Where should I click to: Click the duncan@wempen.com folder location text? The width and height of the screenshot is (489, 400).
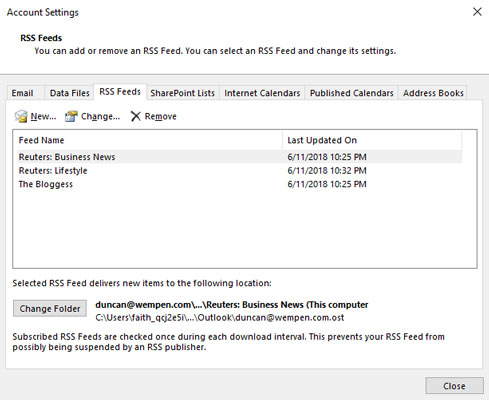tap(232, 305)
